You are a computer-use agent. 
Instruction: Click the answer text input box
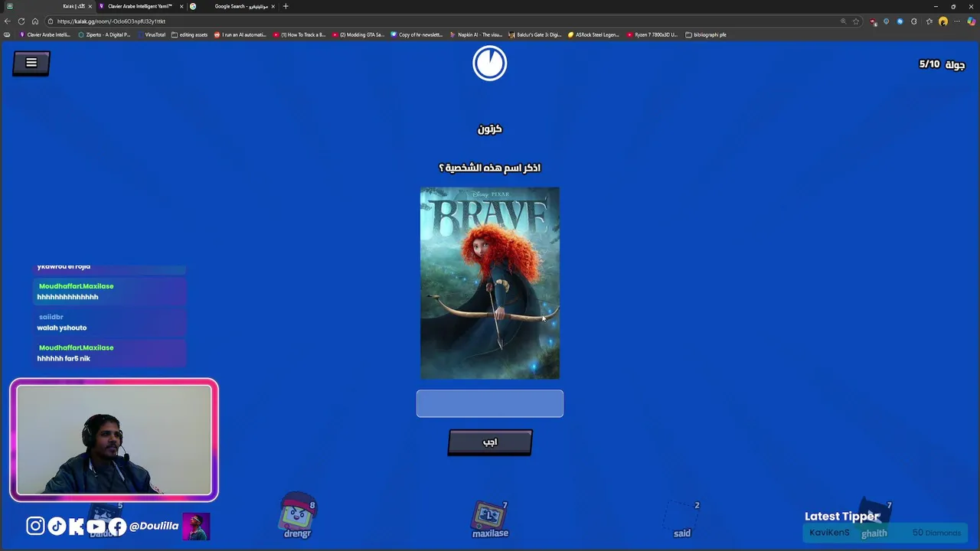(x=490, y=403)
